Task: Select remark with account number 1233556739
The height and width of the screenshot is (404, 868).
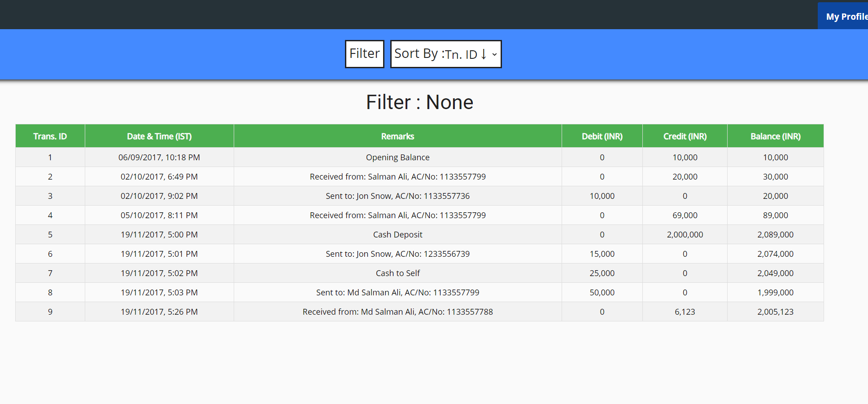Action: pos(397,254)
